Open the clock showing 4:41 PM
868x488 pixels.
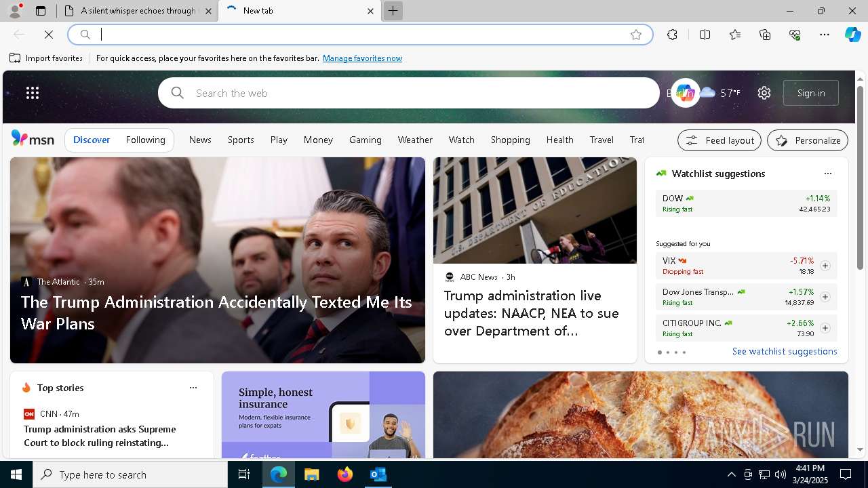coord(810,474)
